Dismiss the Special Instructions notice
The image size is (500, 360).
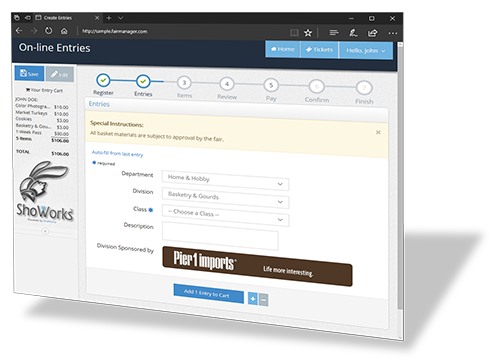[378, 132]
